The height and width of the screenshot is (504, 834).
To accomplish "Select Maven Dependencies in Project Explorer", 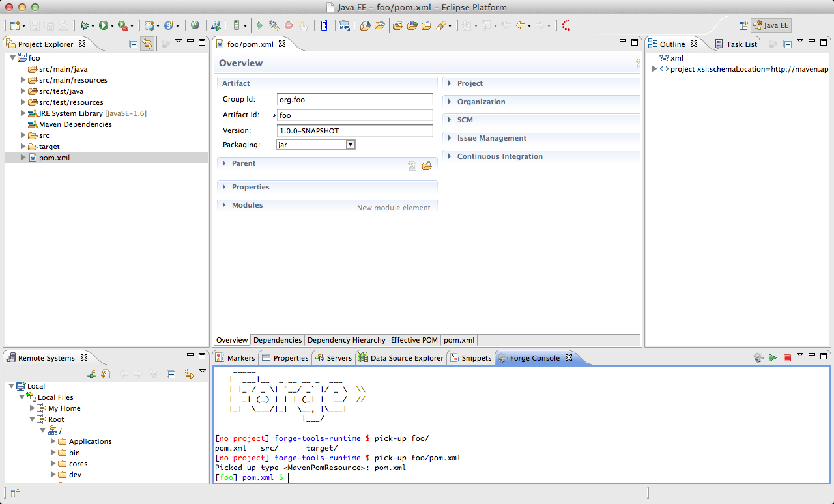I will pyautogui.click(x=75, y=124).
